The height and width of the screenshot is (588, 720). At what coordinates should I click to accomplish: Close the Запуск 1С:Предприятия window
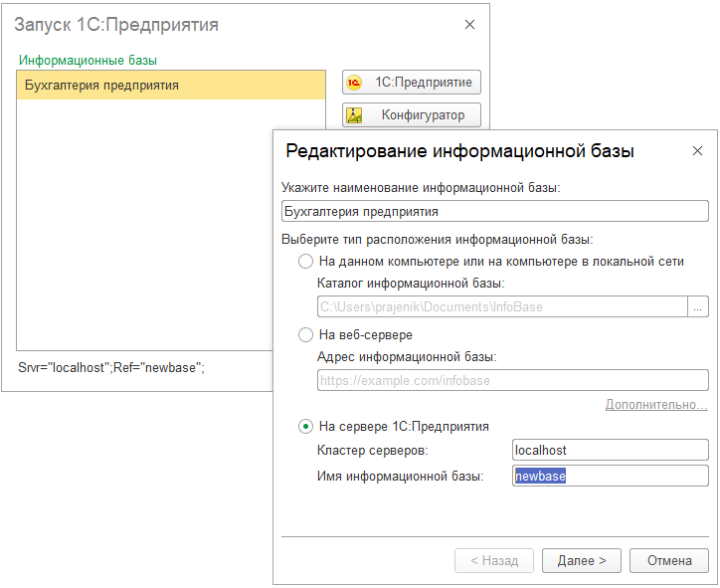coord(469,24)
